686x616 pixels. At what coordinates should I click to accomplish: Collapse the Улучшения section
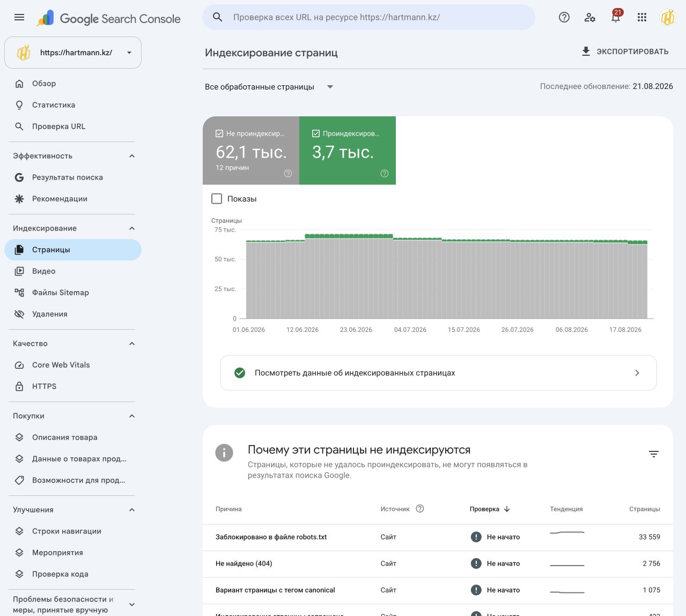point(132,510)
